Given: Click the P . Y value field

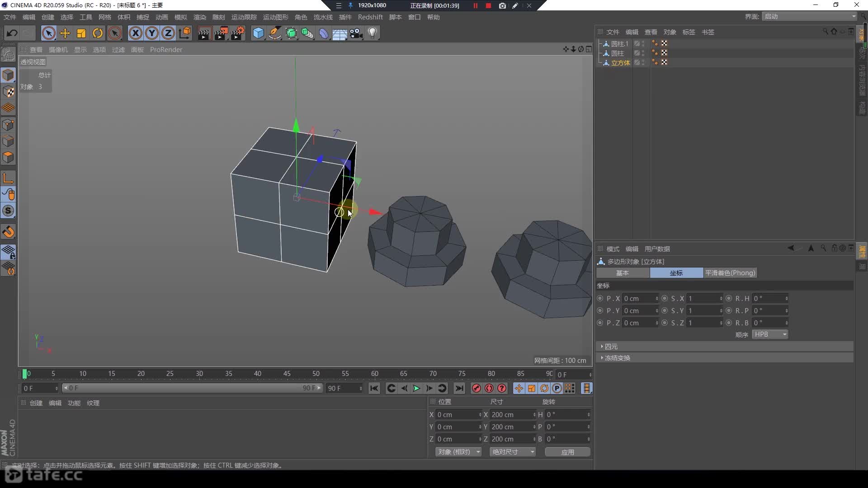Looking at the screenshot, I should coord(640,310).
